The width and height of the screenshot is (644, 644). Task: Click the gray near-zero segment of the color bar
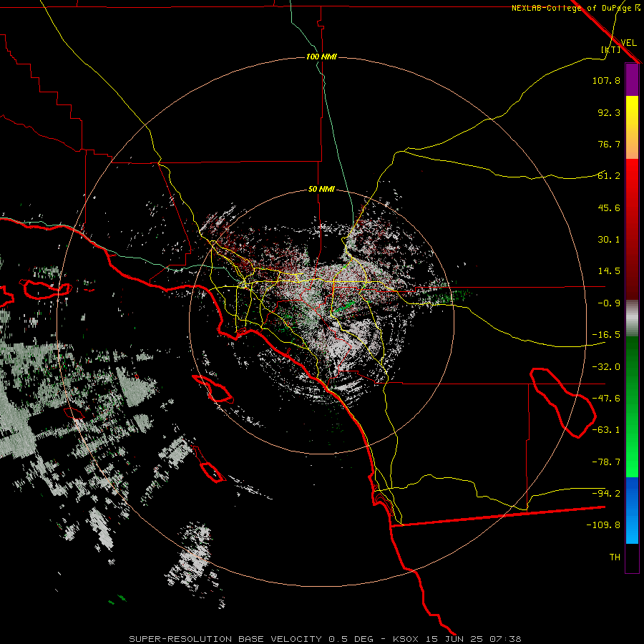tap(632, 318)
